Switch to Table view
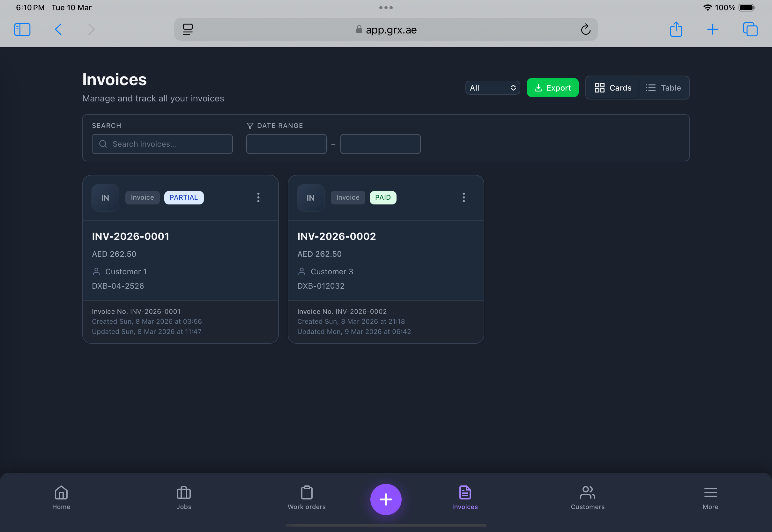Screen dimensions: 772x532 point(664,88)
